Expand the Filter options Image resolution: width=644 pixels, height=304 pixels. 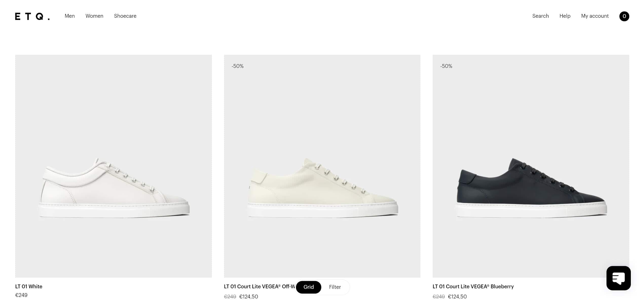click(x=335, y=287)
